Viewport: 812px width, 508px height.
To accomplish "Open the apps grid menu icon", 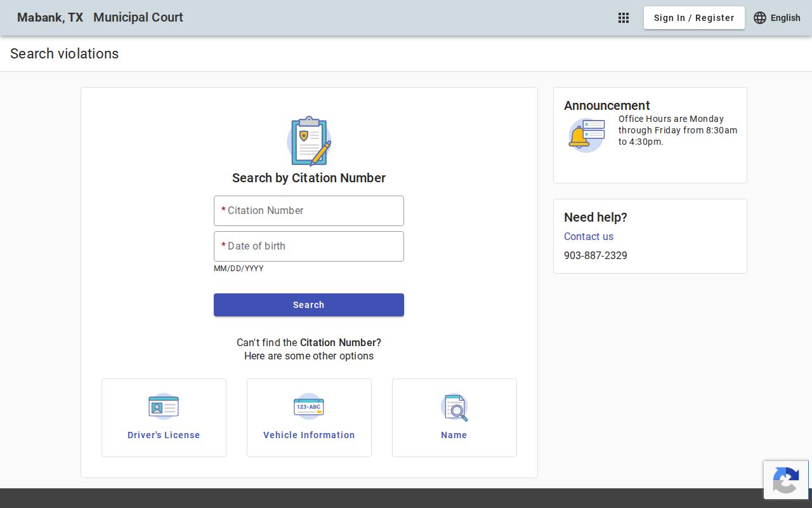I will 624,18.
